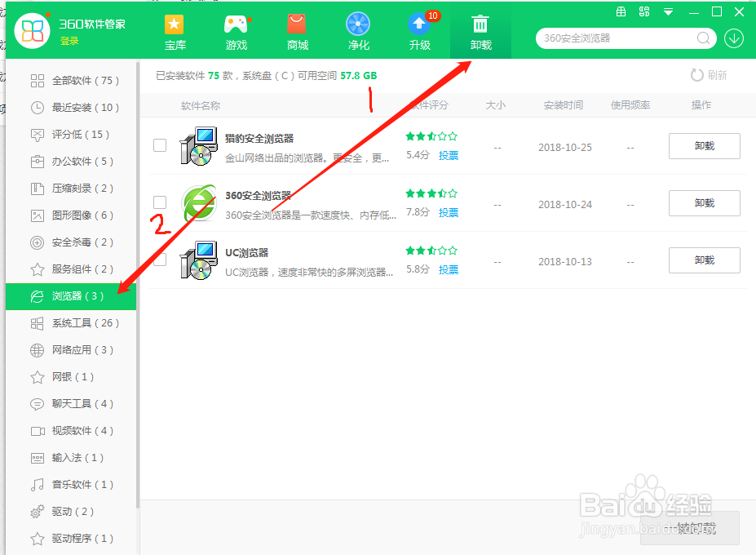This screenshot has width=756, height=555.
Task: Check the UC浏览器 selection checkbox
Action: click(x=161, y=260)
